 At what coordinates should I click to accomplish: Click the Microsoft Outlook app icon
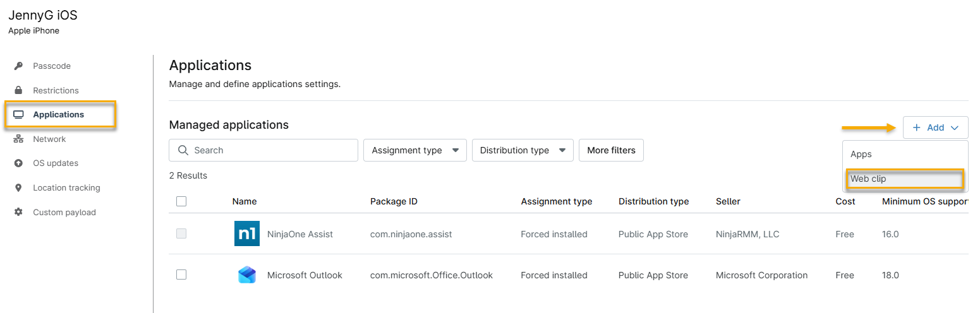pyautogui.click(x=246, y=275)
